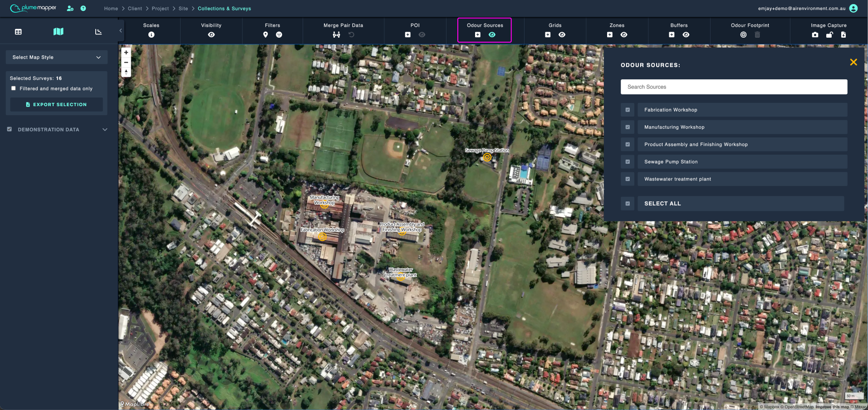Toggle Buffers visibility eye
The height and width of the screenshot is (410, 868).
[686, 34]
